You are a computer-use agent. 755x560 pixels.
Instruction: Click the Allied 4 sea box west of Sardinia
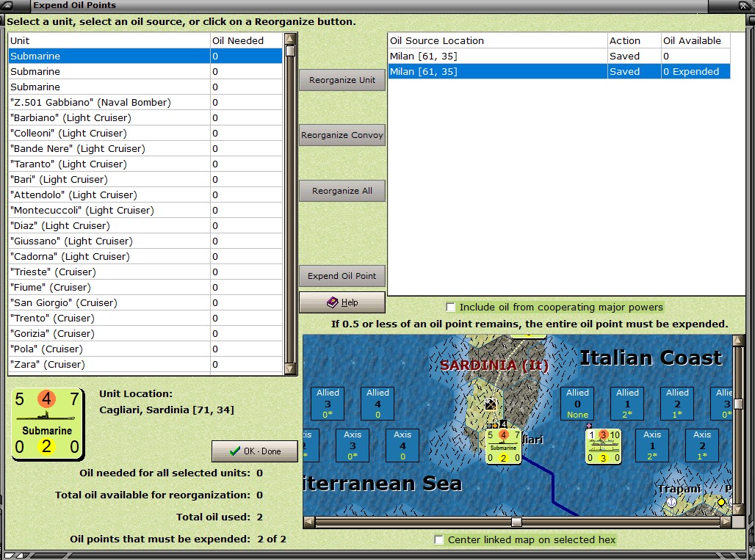pyautogui.click(x=377, y=403)
